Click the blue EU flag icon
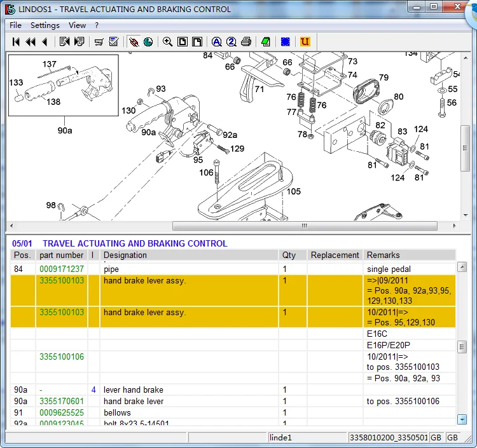This screenshot has height=448, width=477. coord(286,42)
